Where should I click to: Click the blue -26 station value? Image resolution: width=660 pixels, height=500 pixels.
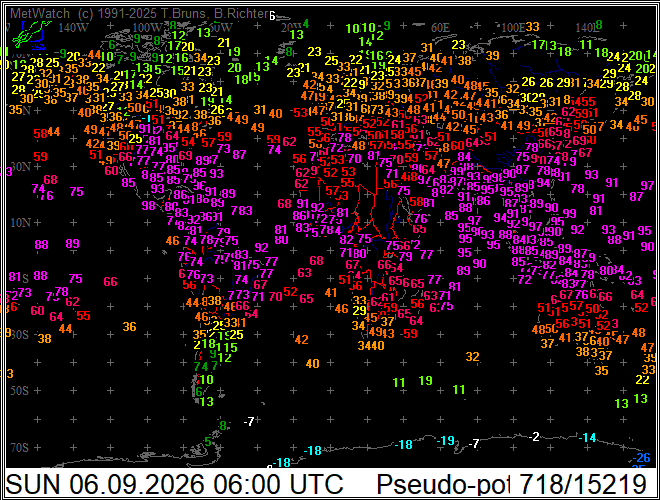point(641,457)
